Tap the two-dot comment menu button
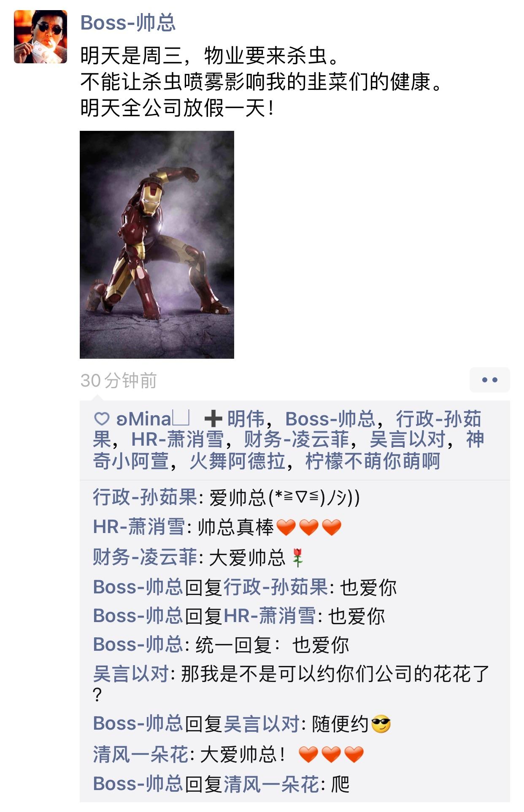Viewport: 524px width, 812px height. 489,380
